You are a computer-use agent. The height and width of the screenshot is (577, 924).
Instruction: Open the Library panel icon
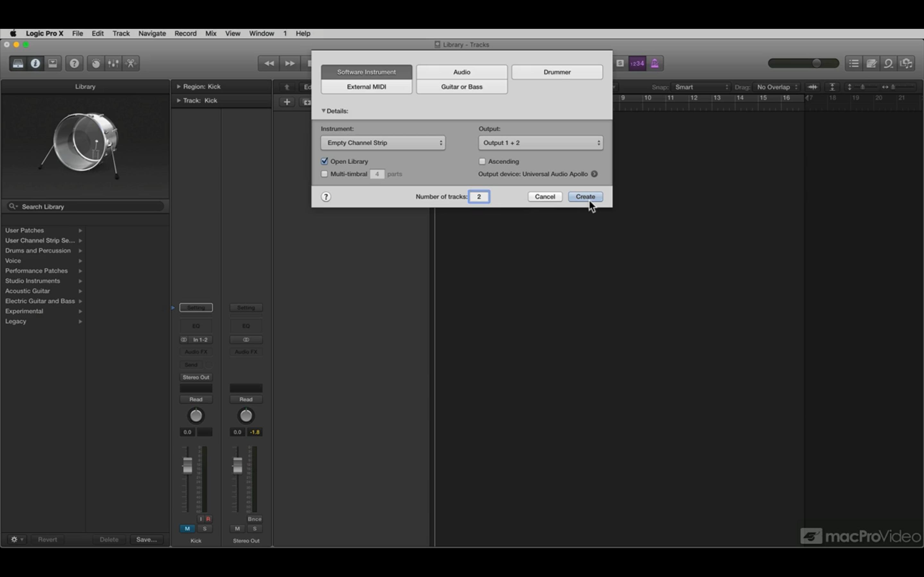(18, 63)
